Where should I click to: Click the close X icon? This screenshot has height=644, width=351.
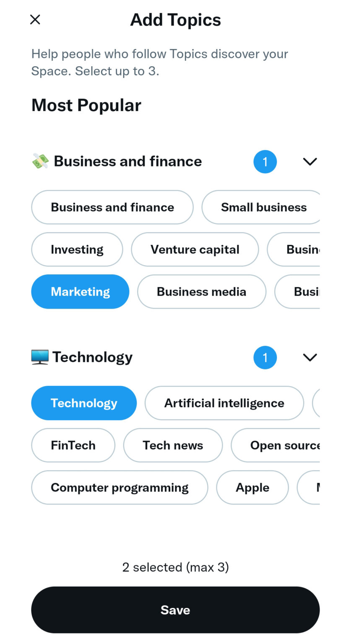(x=35, y=19)
